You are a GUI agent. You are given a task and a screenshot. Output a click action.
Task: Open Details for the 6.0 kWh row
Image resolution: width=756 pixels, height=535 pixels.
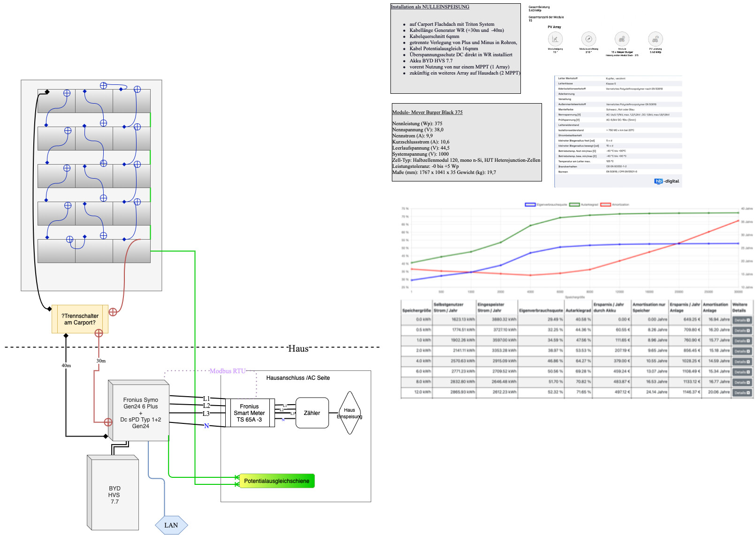click(x=742, y=372)
